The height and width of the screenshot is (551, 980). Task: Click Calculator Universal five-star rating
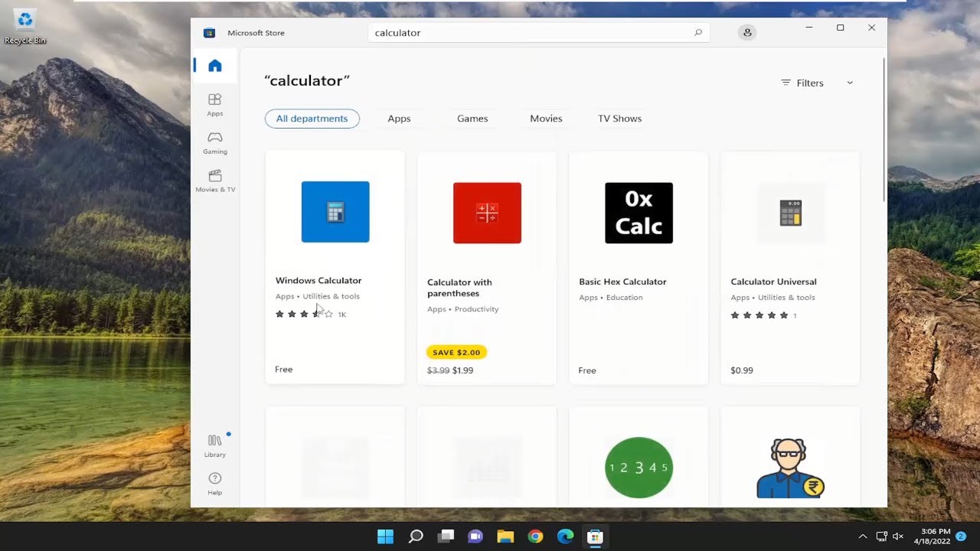point(759,315)
